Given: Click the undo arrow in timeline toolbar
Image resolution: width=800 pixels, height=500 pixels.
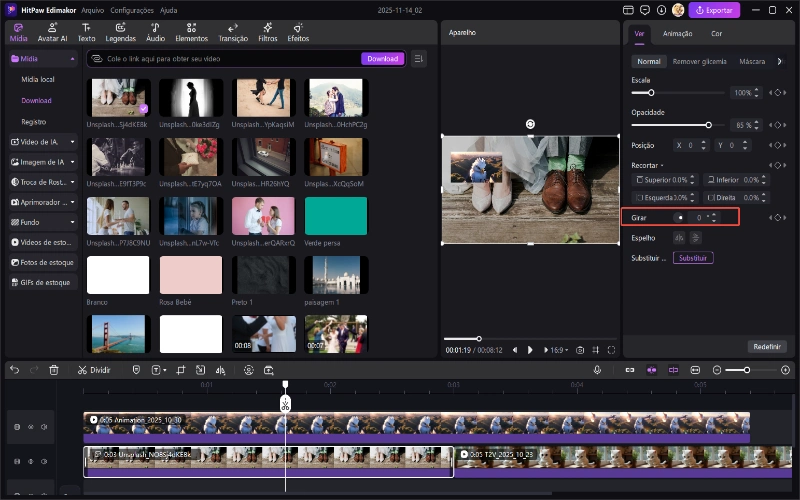Looking at the screenshot, I should 14,369.
